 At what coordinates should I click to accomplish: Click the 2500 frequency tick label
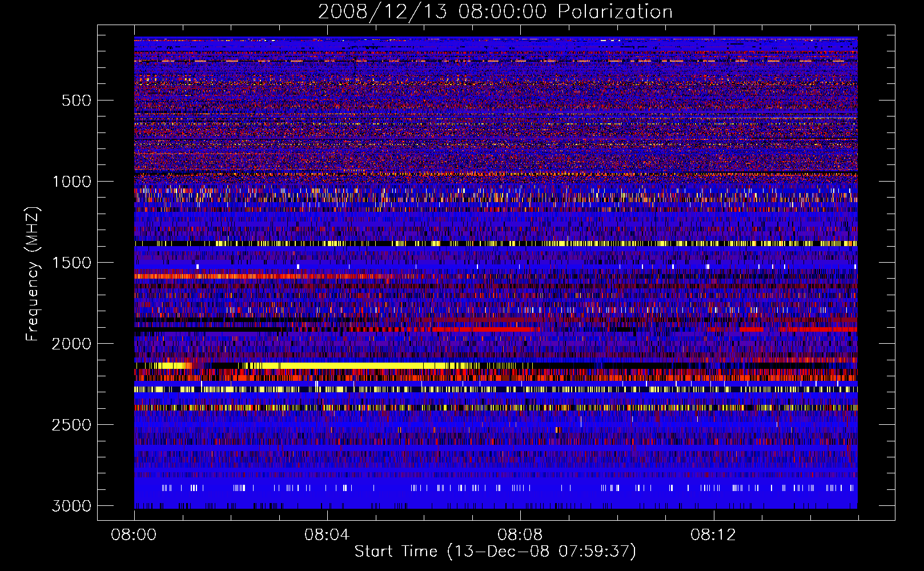pos(72,425)
